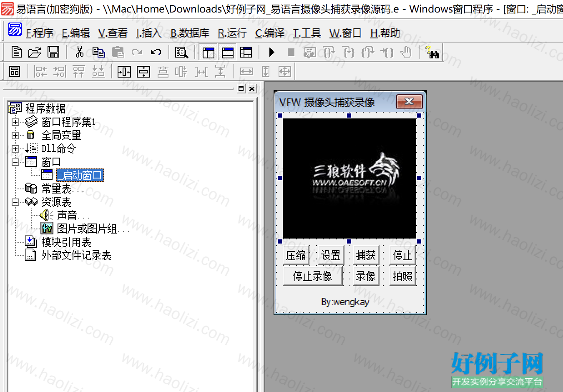The image size is (563, 392).
Task: Click the center vertically icon
Action: (x=143, y=71)
